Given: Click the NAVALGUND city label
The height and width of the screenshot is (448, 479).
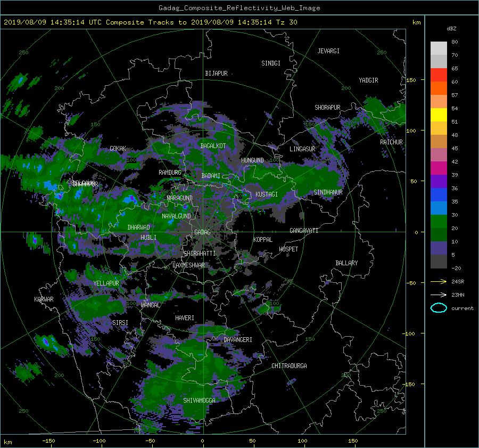Looking at the screenshot, I should pos(176,216).
